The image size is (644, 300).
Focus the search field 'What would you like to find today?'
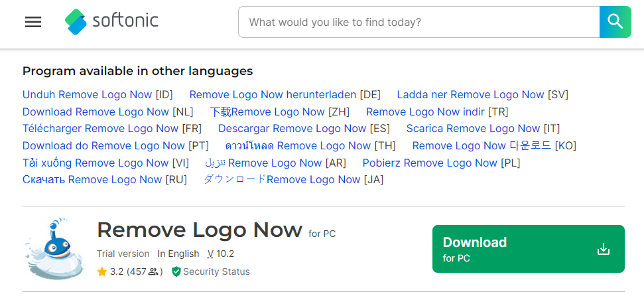[x=419, y=22]
